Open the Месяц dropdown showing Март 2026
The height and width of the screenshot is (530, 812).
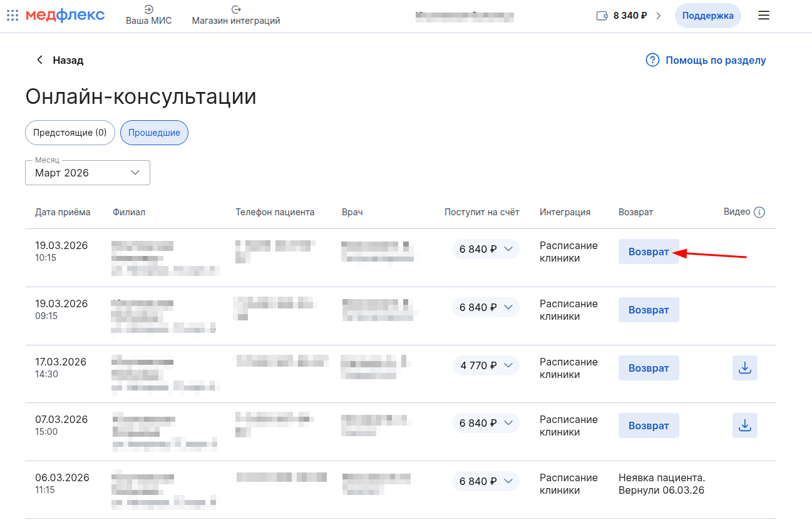point(88,173)
